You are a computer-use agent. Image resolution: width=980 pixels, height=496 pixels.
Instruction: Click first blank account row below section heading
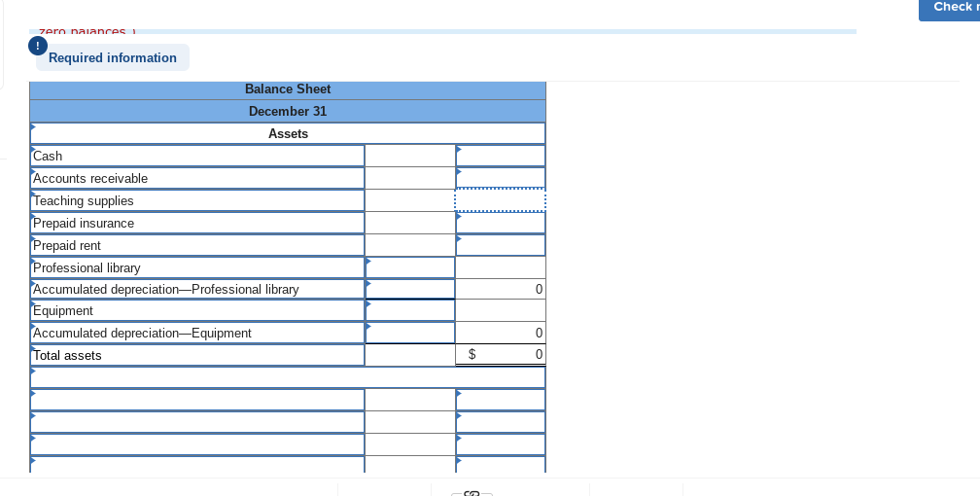click(x=197, y=400)
